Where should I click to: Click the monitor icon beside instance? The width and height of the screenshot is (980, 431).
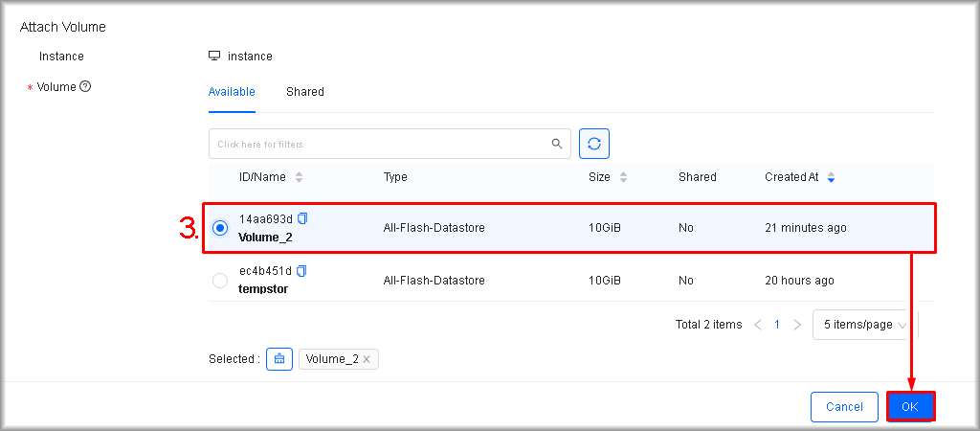(x=214, y=56)
